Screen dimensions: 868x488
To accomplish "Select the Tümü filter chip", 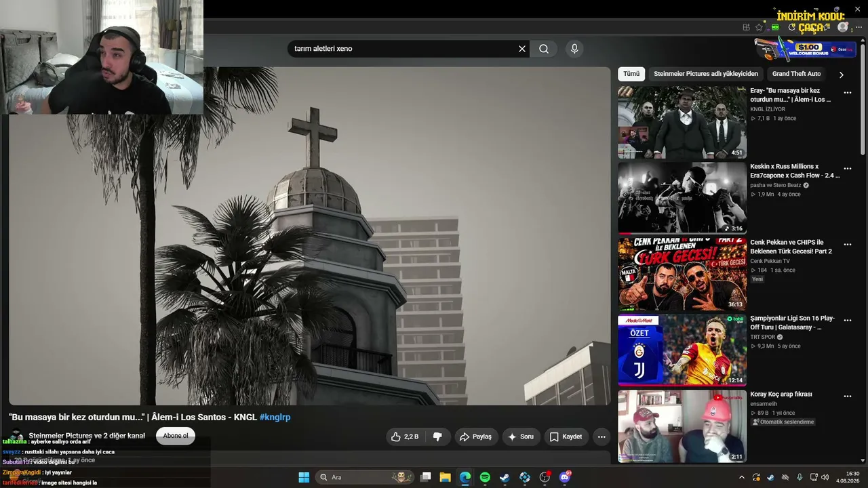I will (631, 74).
